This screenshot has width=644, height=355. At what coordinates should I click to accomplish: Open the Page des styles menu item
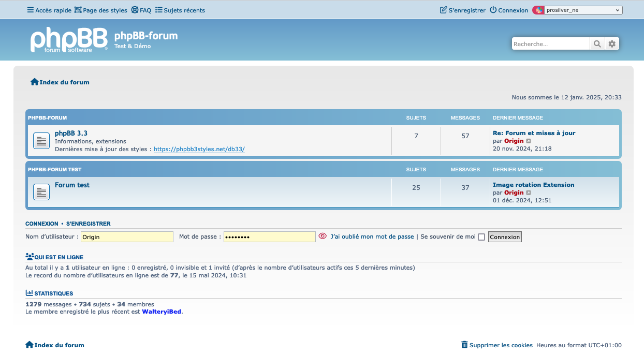pyautogui.click(x=101, y=10)
